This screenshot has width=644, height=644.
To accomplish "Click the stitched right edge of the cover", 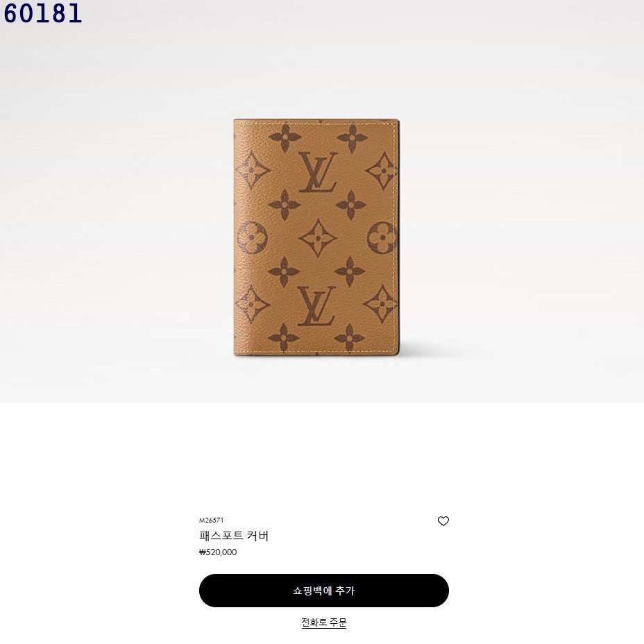I will point(396,237).
